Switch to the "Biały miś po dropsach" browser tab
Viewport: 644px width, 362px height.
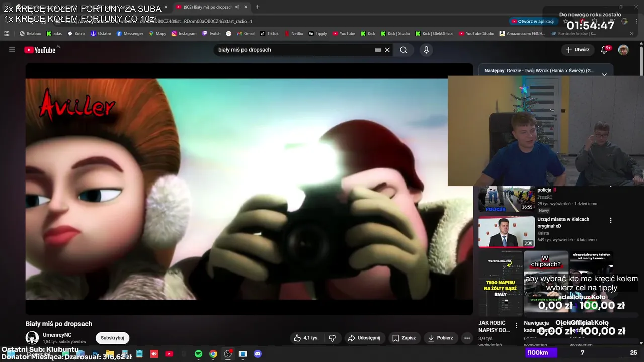click(x=208, y=7)
